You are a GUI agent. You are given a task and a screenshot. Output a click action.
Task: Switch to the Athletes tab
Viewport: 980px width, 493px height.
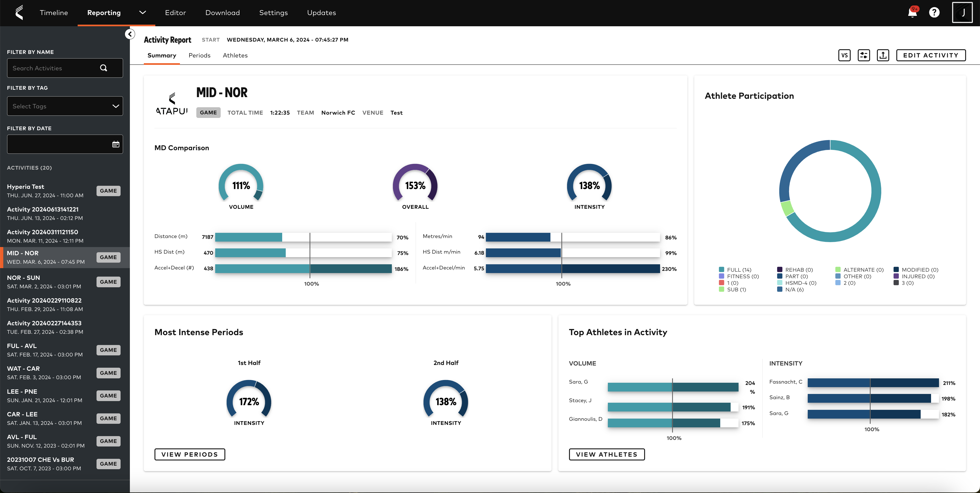(x=235, y=56)
